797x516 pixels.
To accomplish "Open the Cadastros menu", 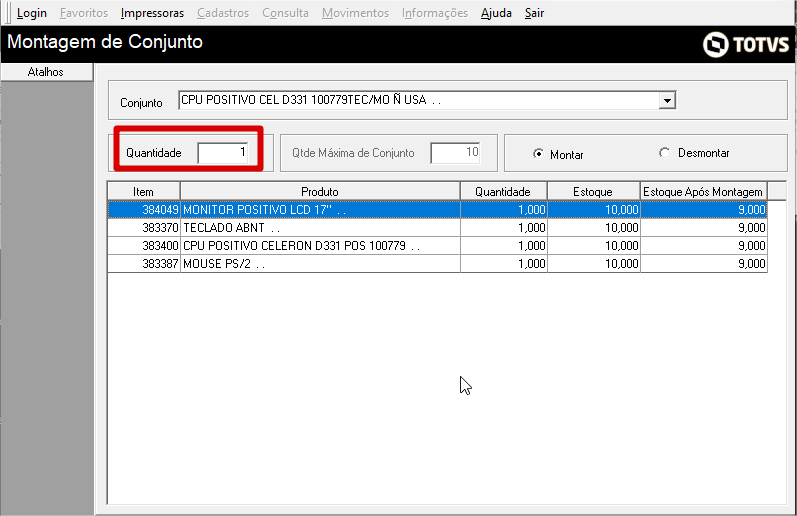I will (x=223, y=13).
